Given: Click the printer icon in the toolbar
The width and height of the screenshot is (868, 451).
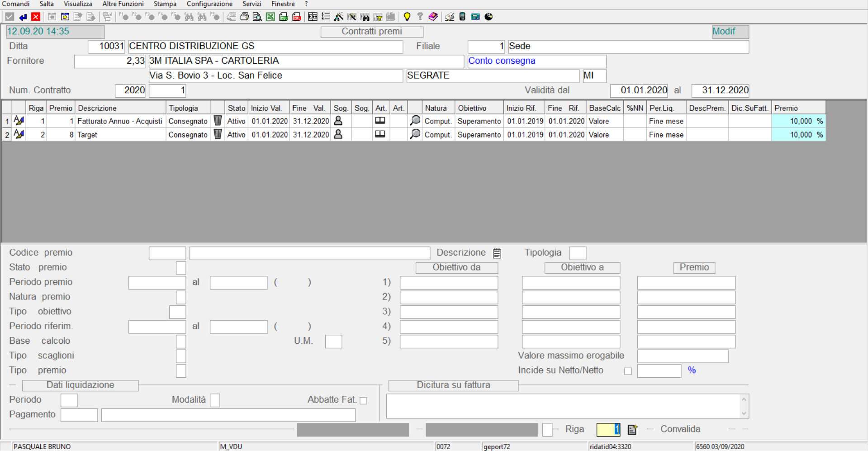Looking at the screenshot, I should pyautogui.click(x=244, y=17).
